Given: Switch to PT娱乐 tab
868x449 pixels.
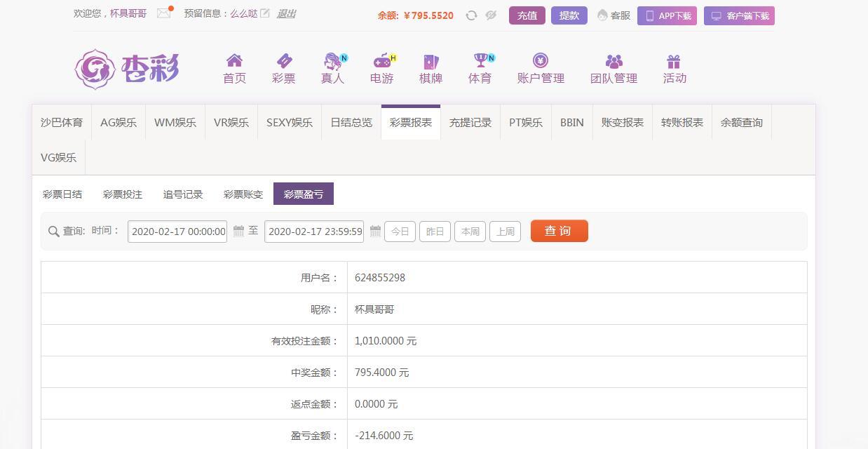Looking at the screenshot, I should (526, 122).
